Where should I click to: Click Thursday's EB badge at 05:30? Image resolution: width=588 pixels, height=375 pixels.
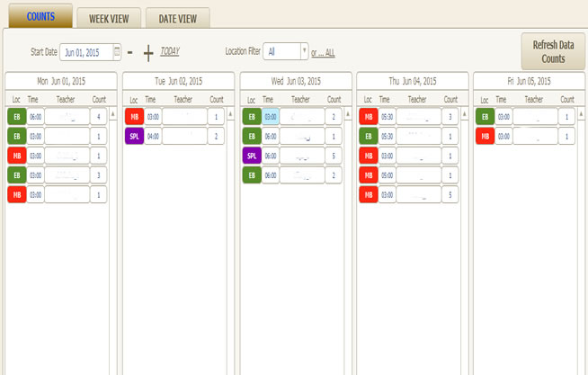pyautogui.click(x=369, y=136)
